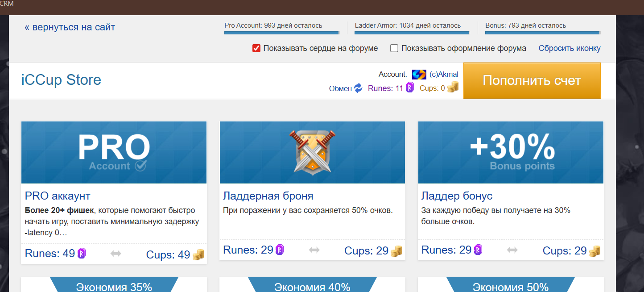This screenshot has height=292, width=644.
Task: Click the Пополнить счет button
Action: 532,80
